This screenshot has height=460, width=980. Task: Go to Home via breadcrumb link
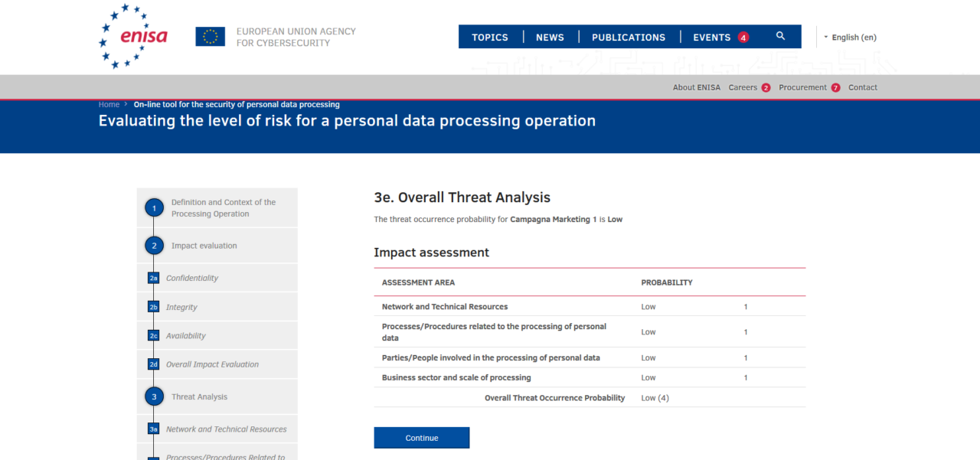[x=109, y=104]
